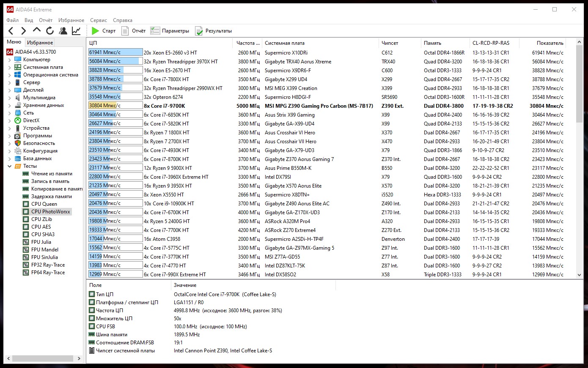588x368 pixels.
Task: Click the Хранение данных disk icon
Action: coord(18,105)
